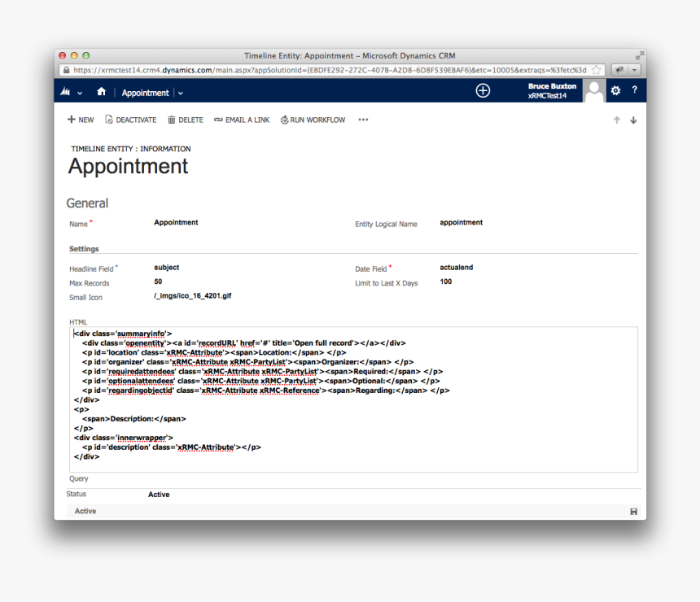
Task: Click the save disk icon in status bar
Action: coord(633,511)
